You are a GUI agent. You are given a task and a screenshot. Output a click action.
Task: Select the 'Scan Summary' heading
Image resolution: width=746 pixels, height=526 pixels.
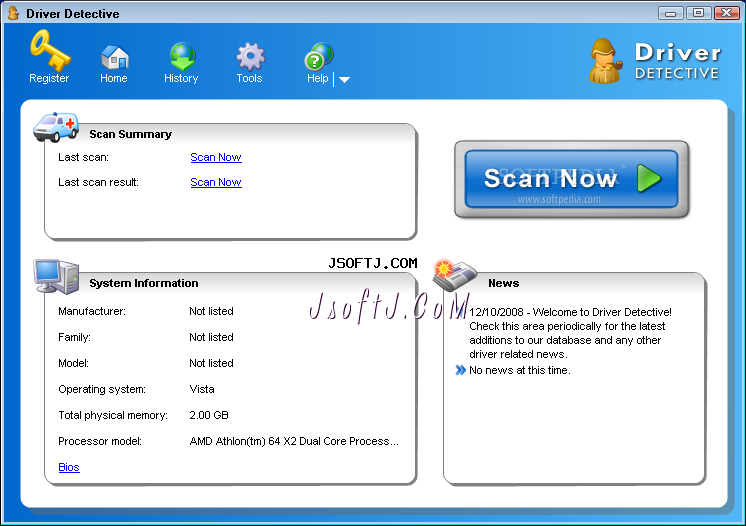tap(130, 135)
